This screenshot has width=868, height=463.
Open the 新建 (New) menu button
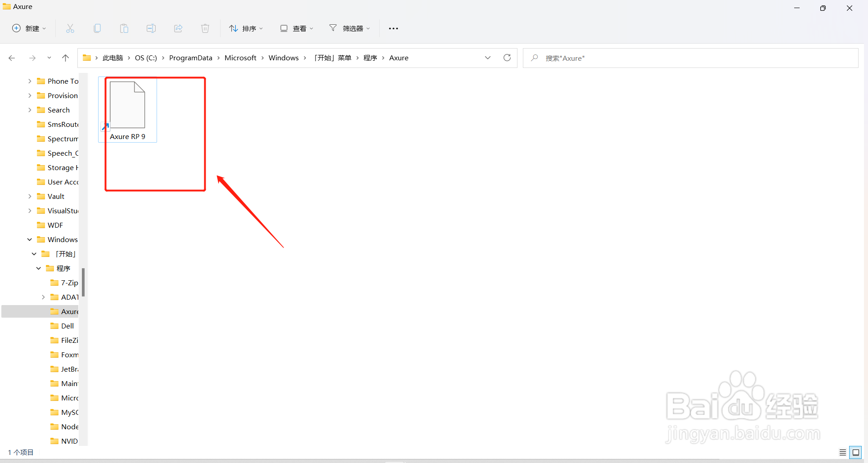tap(29, 28)
